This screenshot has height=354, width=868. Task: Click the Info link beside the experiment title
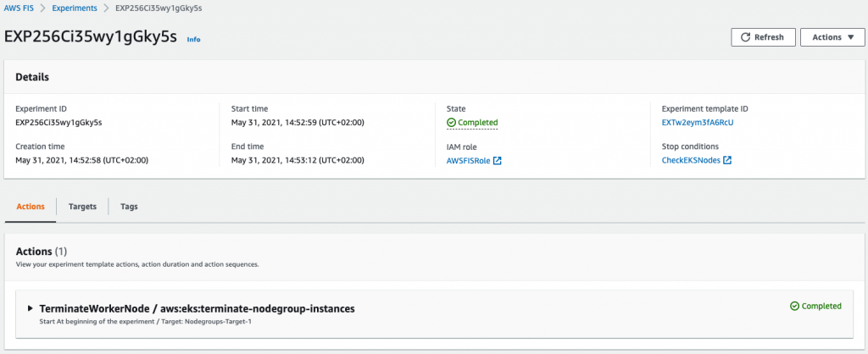[x=194, y=39]
